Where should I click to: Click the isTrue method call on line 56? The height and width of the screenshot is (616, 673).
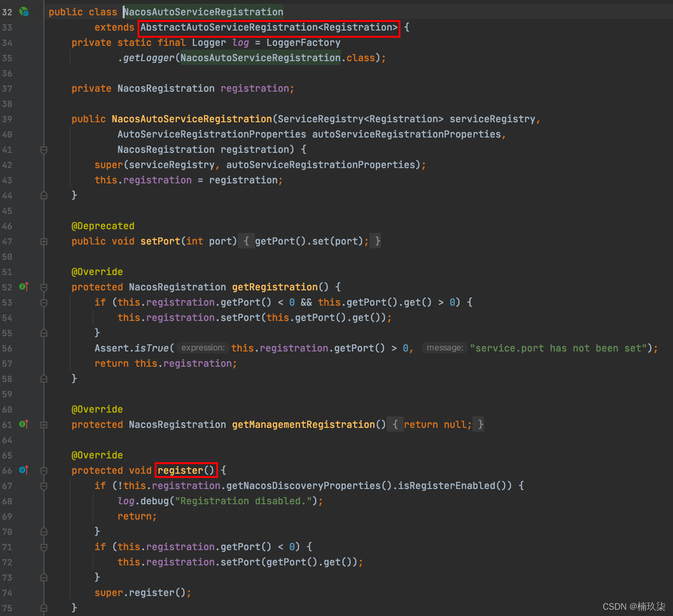tap(152, 348)
